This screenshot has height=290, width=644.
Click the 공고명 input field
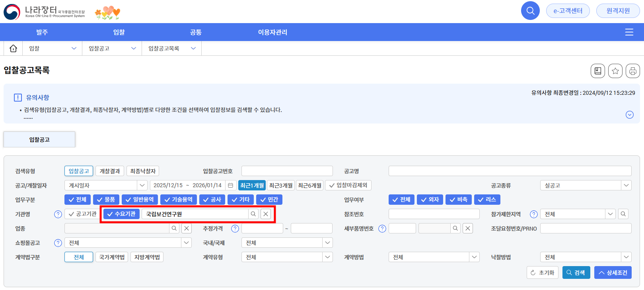point(510,171)
